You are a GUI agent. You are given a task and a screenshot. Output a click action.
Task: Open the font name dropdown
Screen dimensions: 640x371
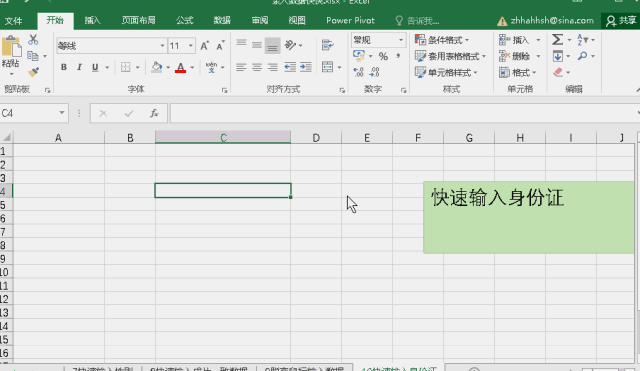[162, 46]
